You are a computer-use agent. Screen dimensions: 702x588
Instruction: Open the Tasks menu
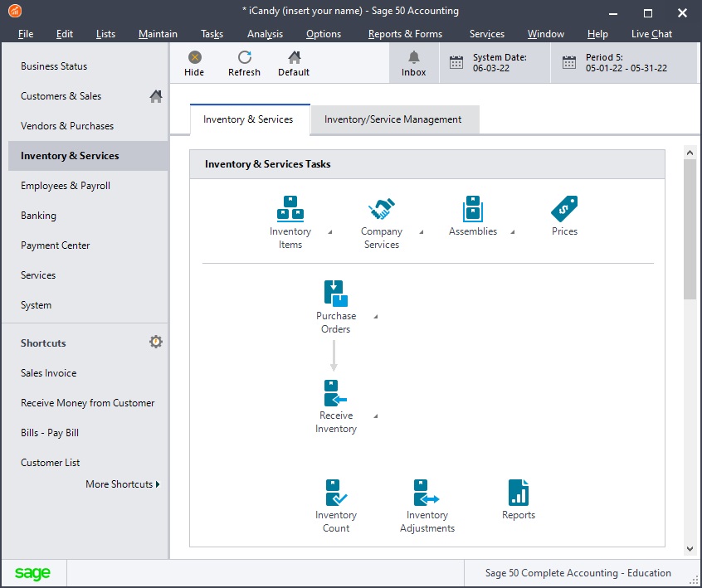click(x=212, y=34)
